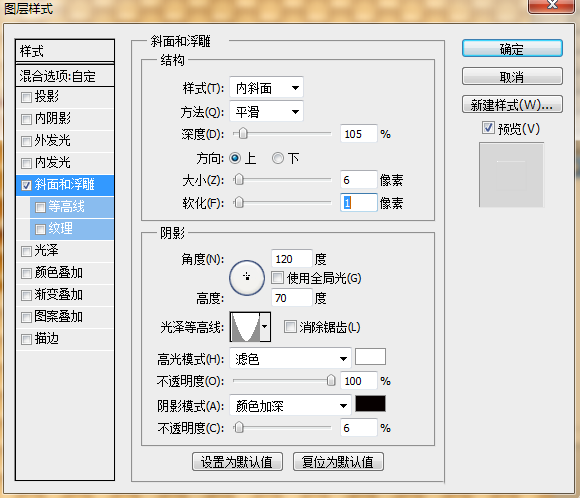Toggle 使用全局光 global light checkbox
This screenshot has width=580, height=498.
(x=277, y=278)
